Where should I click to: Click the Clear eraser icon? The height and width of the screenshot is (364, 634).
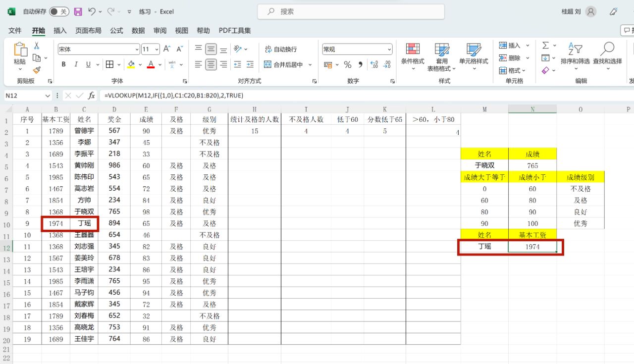click(x=545, y=71)
